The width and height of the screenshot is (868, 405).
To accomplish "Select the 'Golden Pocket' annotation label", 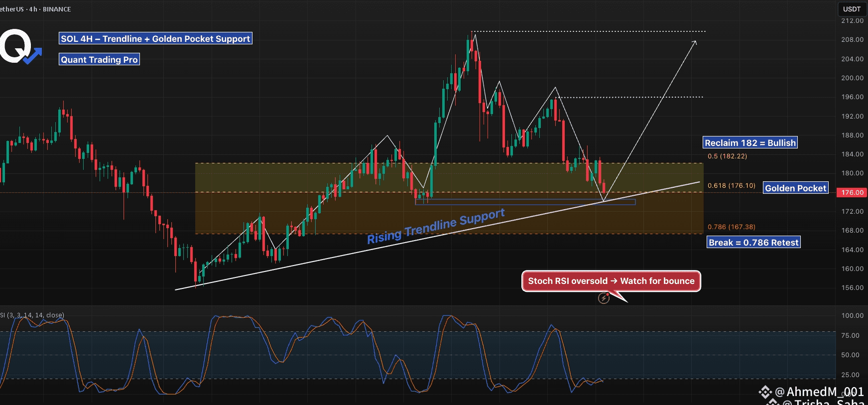I will point(795,188).
